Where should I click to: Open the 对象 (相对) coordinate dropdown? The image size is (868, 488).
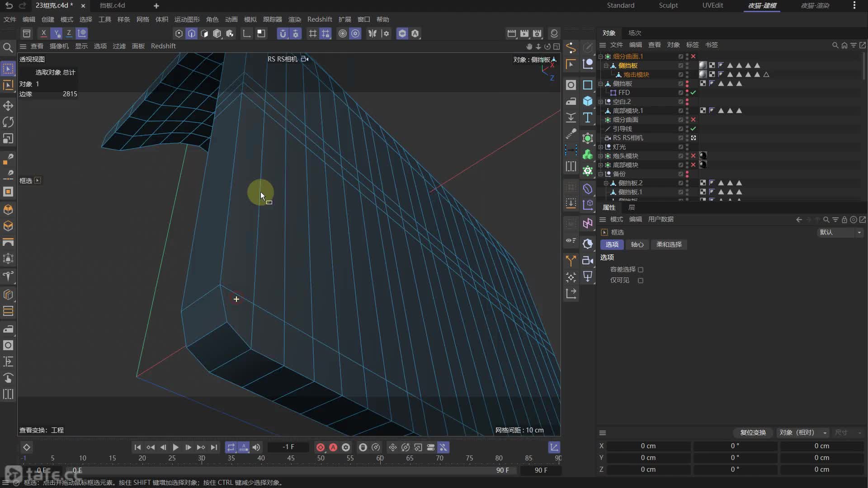click(x=803, y=432)
